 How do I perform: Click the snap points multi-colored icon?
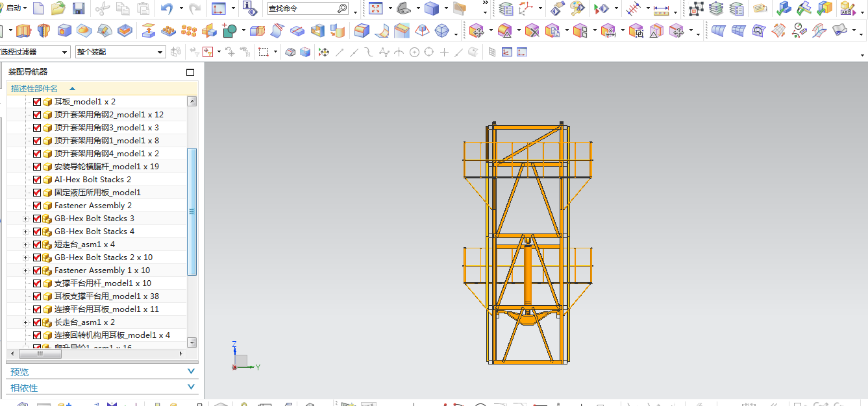pyautogui.click(x=323, y=52)
